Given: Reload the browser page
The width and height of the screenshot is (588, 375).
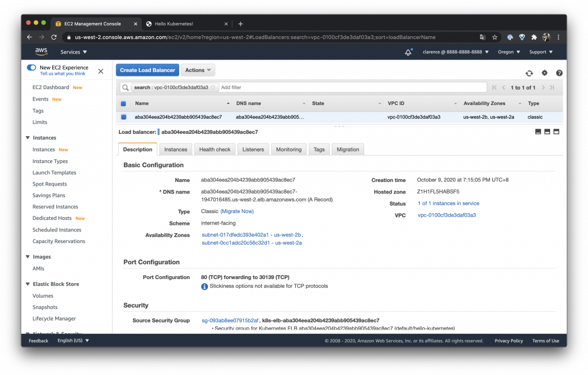Looking at the screenshot, I should click(x=53, y=37).
